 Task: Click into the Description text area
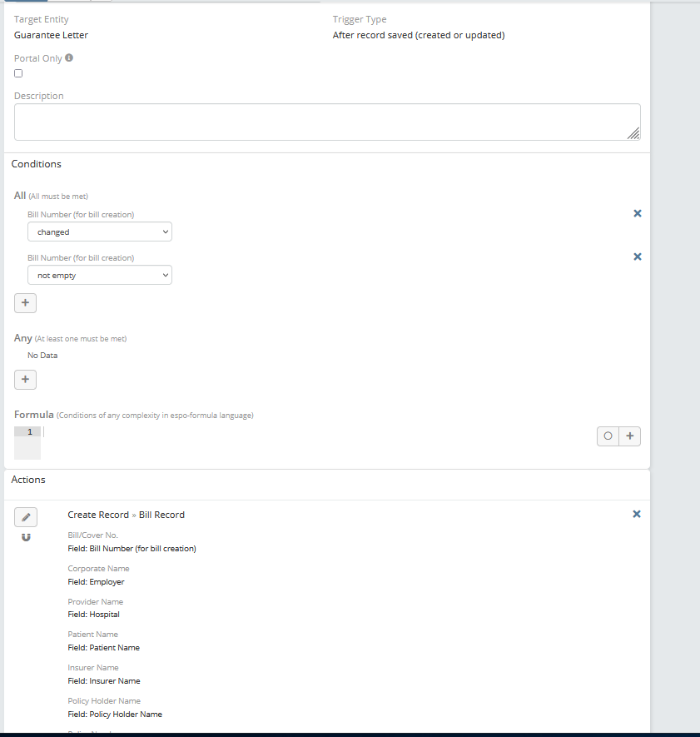pos(326,122)
